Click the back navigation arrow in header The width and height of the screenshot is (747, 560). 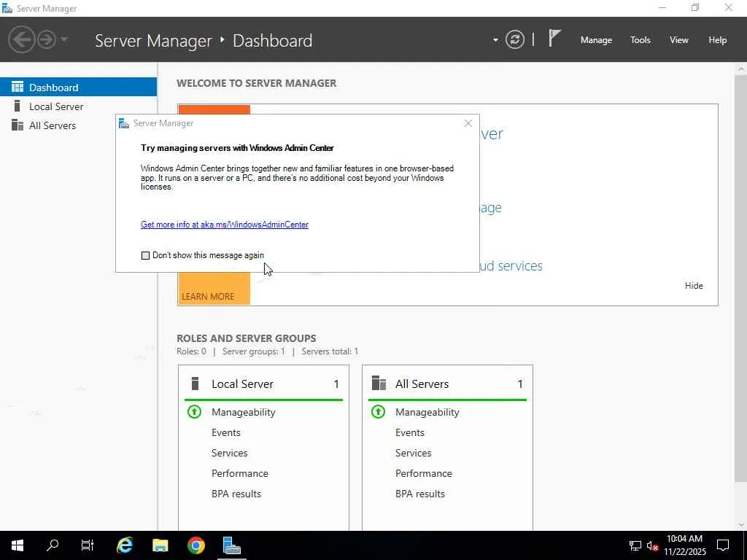click(x=21, y=39)
